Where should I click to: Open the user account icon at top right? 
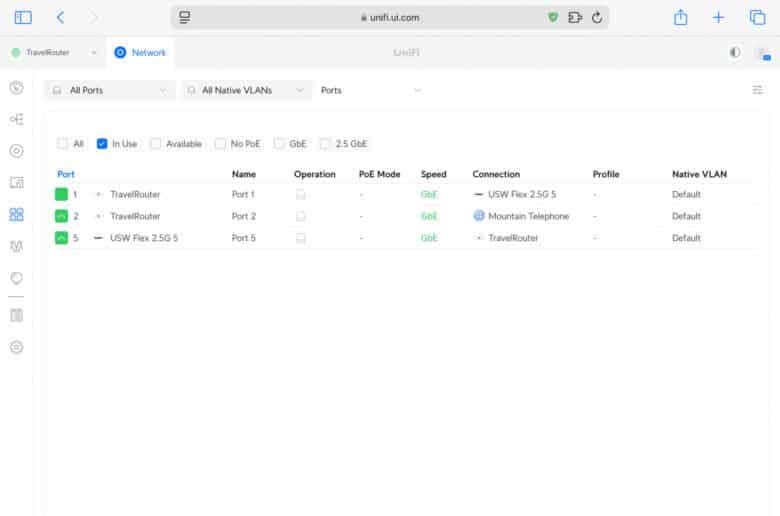click(x=763, y=53)
